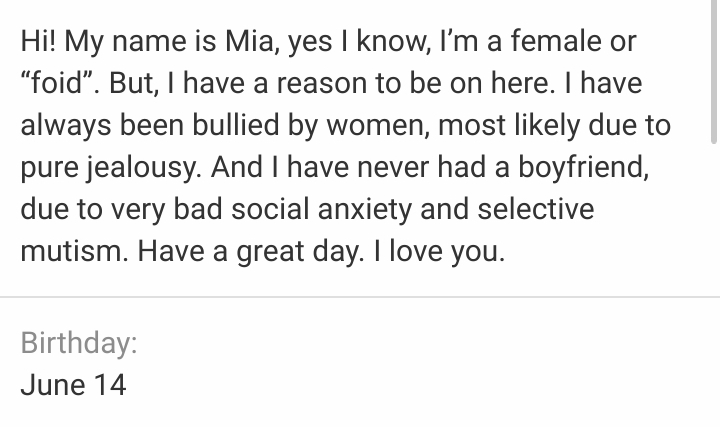The image size is (720, 427).
Task: Click the word 'jealousy' in the bio
Action: (144, 167)
